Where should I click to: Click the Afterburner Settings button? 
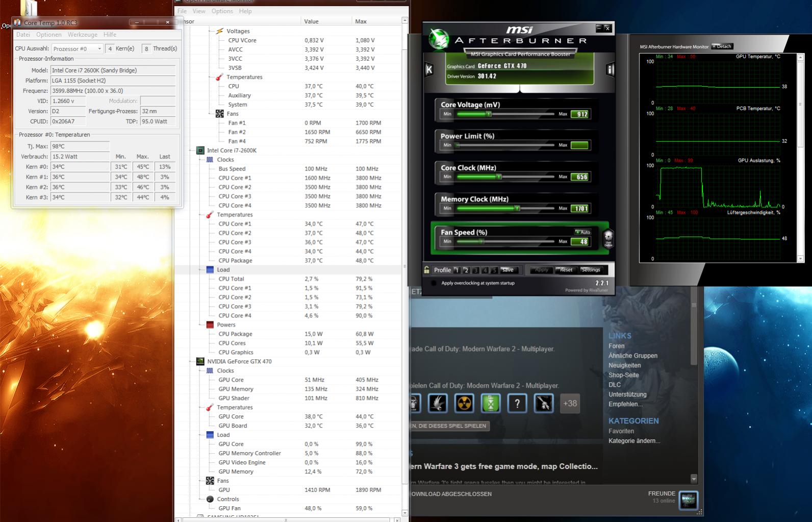(x=591, y=270)
